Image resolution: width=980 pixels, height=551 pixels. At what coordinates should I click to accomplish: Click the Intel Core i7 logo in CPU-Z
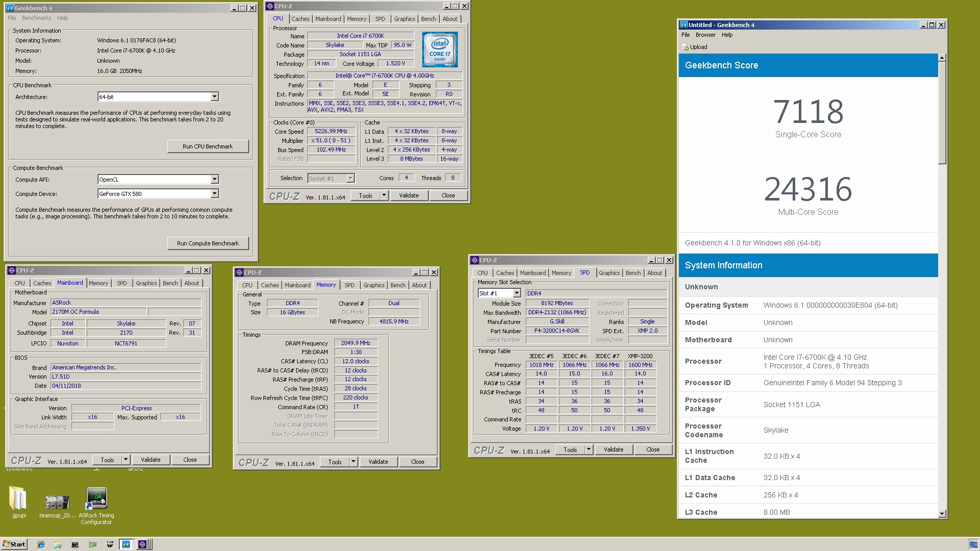pos(439,49)
